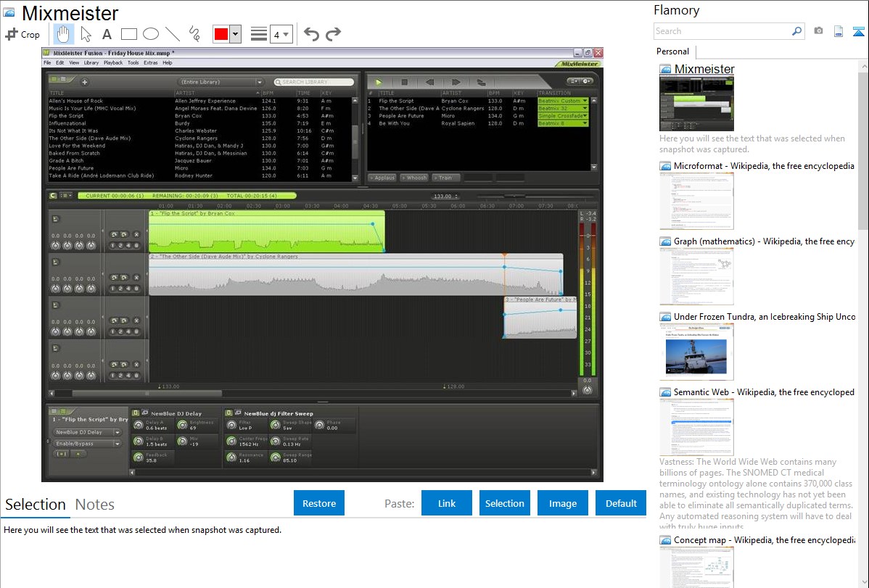Open the line width dropdown
The height and width of the screenshot is (588, 869).
[x=281, y=34]
